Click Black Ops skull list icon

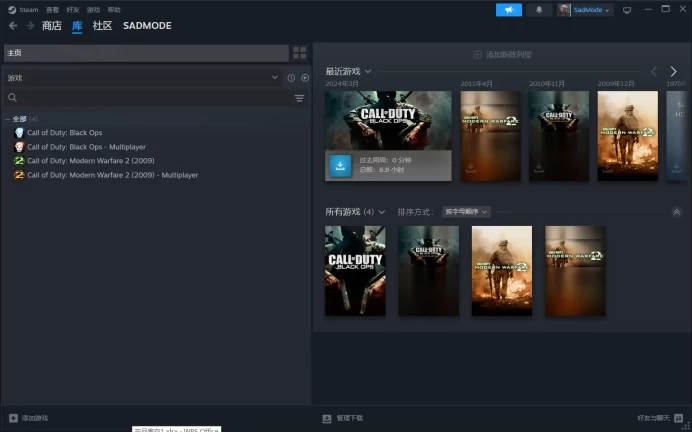pyautogui.click(x=19, y=133)
